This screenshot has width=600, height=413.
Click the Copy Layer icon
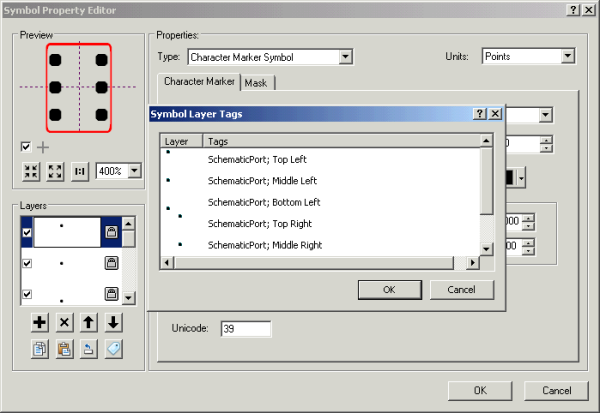[x=39, y=349]
